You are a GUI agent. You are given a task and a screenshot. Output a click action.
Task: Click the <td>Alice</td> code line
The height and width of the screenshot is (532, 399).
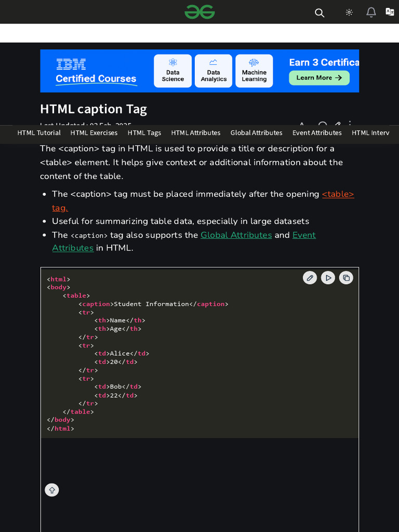122,353
